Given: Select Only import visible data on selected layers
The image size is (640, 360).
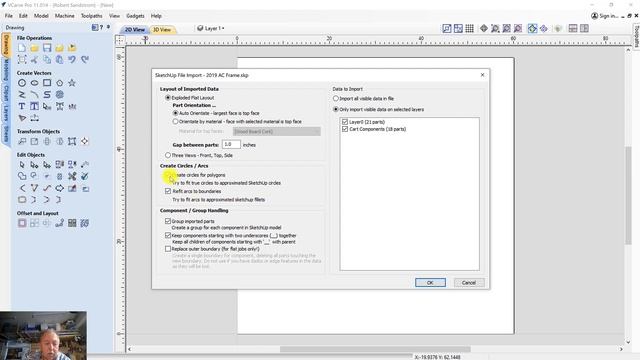Looking at the screenshot, I should click(336, 109).
